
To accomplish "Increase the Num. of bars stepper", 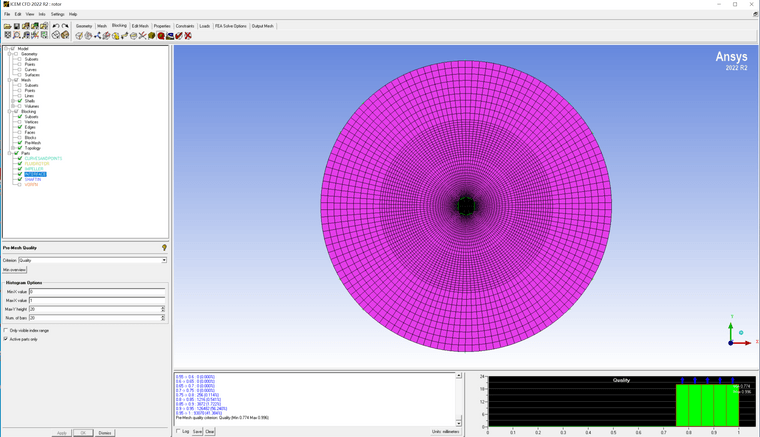I will click(x=163, y=316).
